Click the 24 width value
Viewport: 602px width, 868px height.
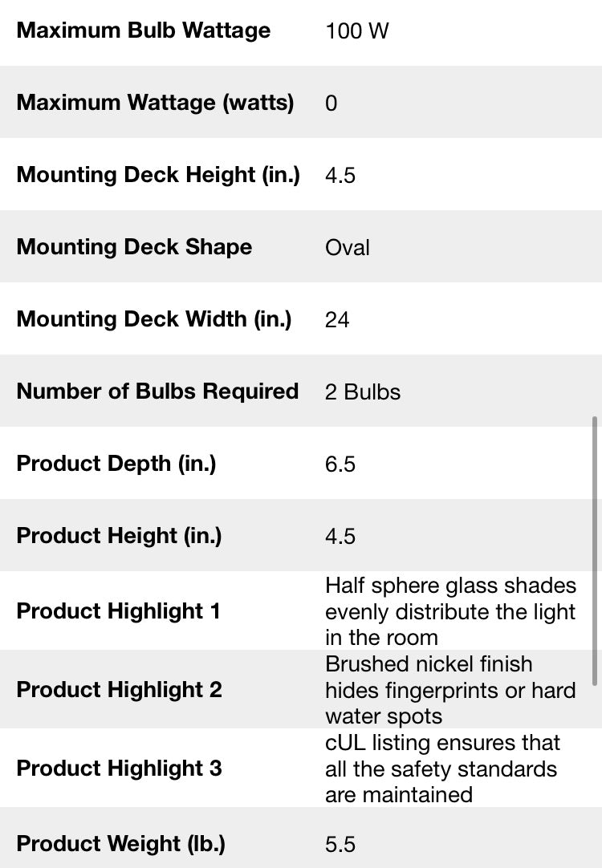(337, 320)
